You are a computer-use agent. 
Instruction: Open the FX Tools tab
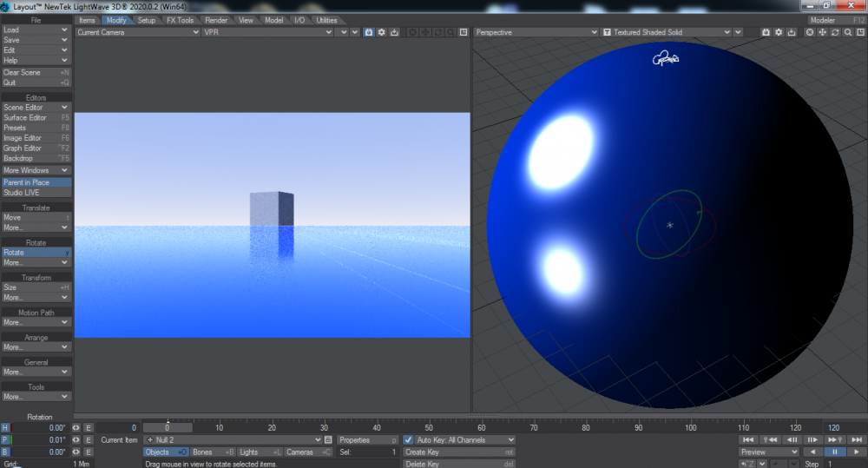(x=180, y=20)
